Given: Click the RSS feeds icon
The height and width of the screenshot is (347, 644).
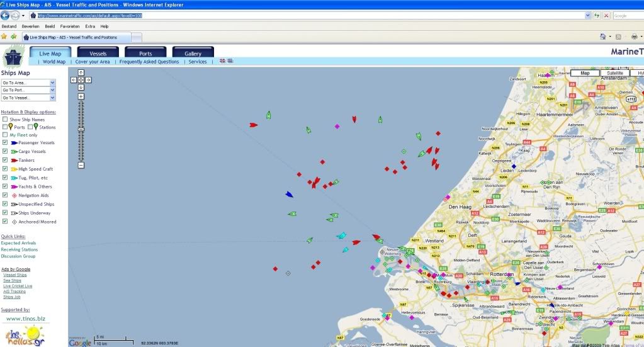Looking at the screenshot, I should [618, 37].
